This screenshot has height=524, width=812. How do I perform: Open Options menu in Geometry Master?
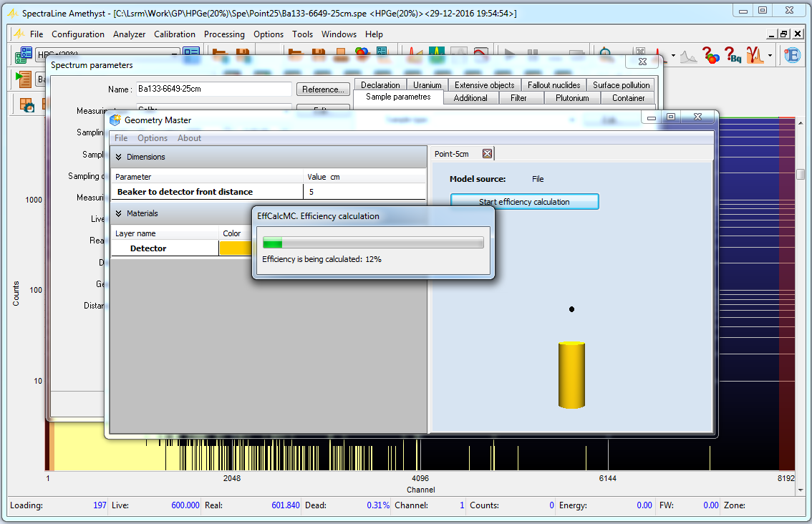coord(153,138)
